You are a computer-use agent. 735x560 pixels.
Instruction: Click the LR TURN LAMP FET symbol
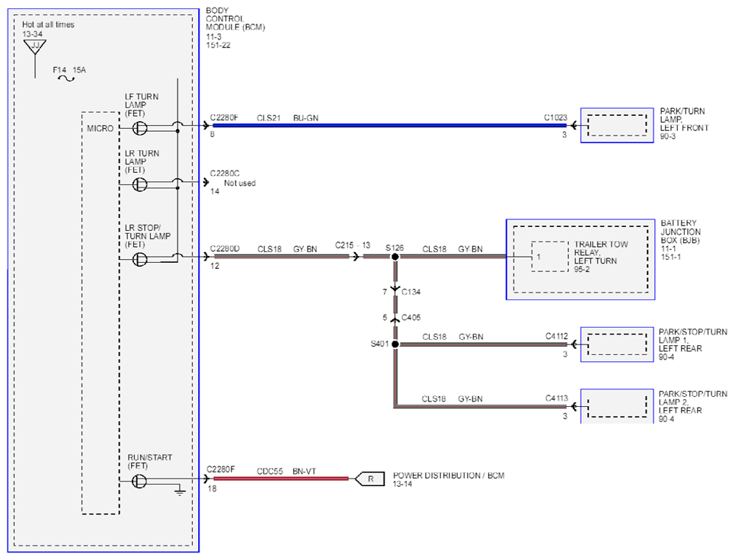pos(139,185)
